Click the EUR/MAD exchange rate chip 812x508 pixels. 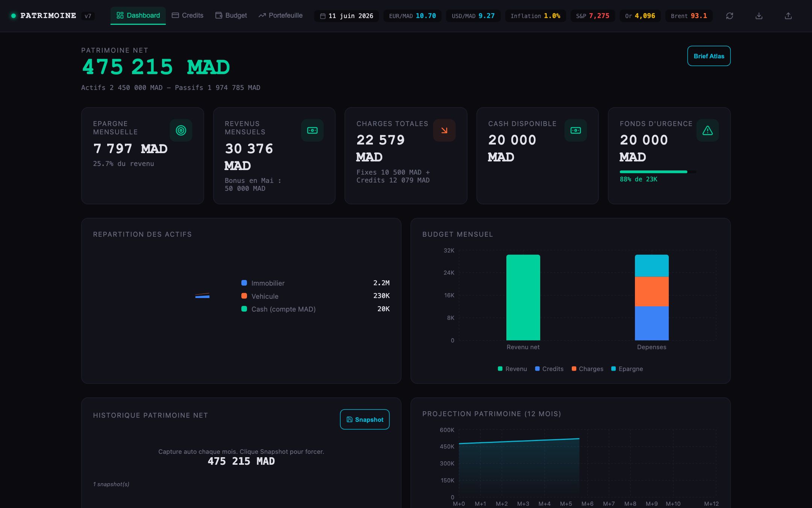pos(412,16)
